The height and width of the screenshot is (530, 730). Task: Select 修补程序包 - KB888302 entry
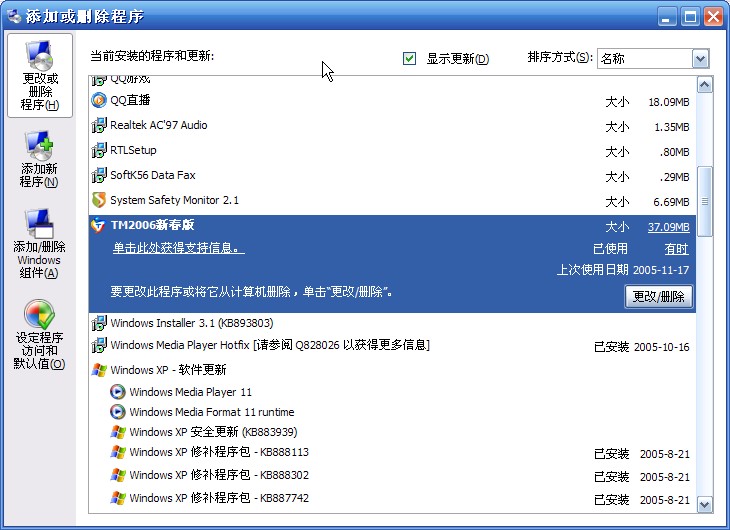click(x=219, y=475)
